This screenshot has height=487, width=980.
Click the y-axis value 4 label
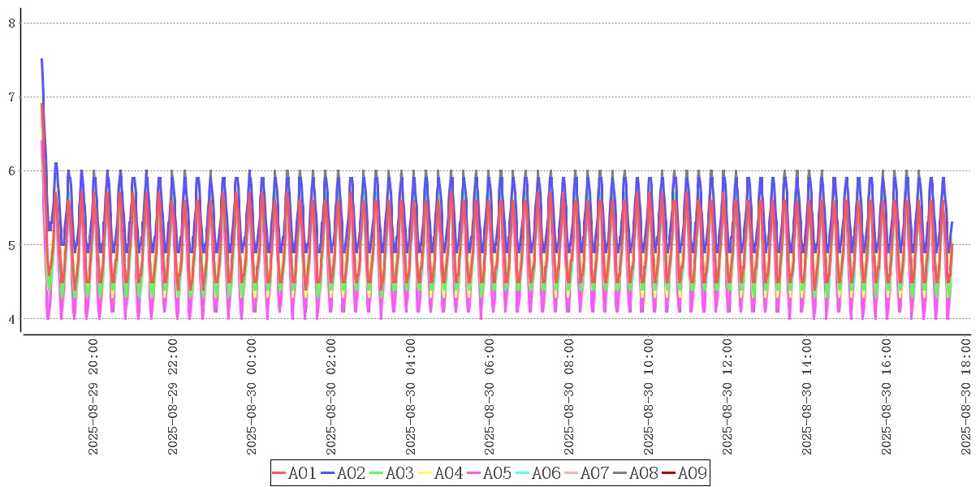(x=12, y=319)
